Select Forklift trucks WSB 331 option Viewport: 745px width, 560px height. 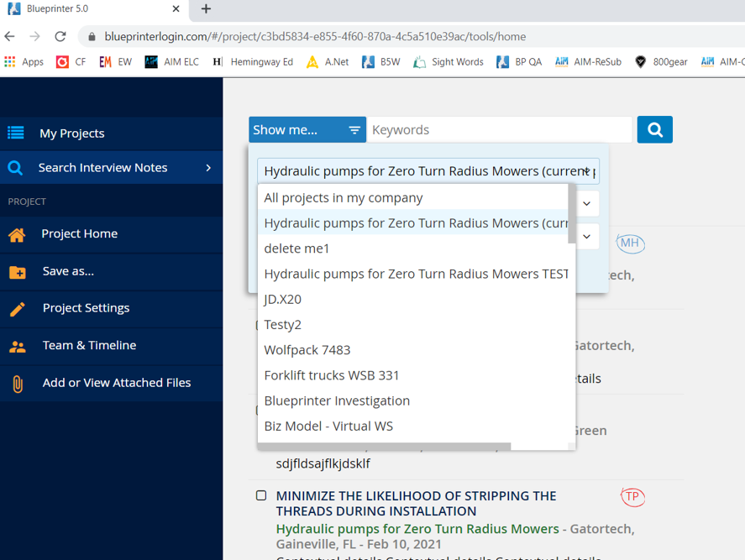[413, 375]
